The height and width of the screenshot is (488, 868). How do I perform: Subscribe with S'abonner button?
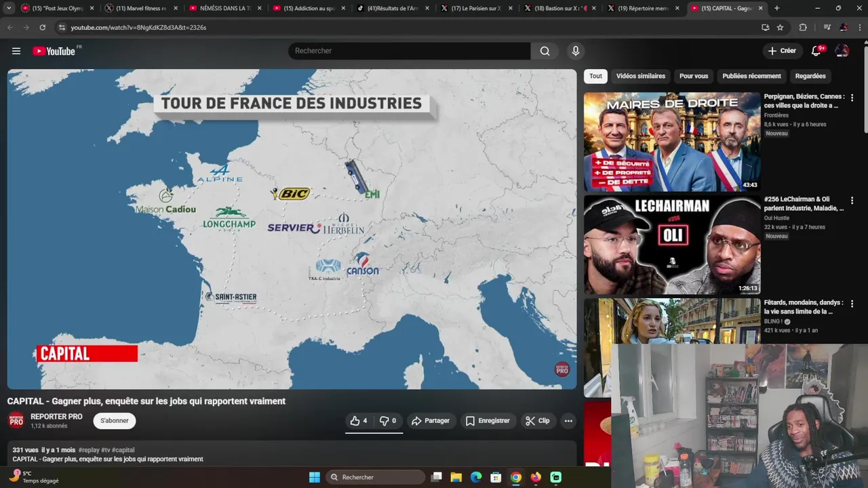115,421
